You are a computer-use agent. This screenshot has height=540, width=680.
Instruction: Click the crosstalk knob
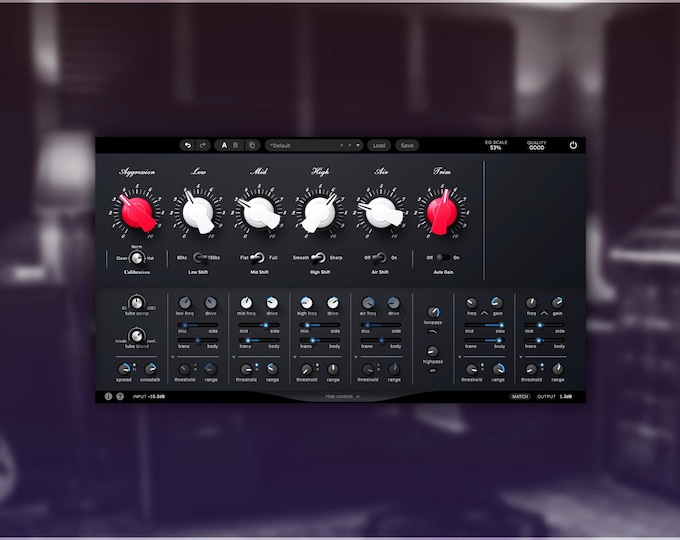click(150, 369)
